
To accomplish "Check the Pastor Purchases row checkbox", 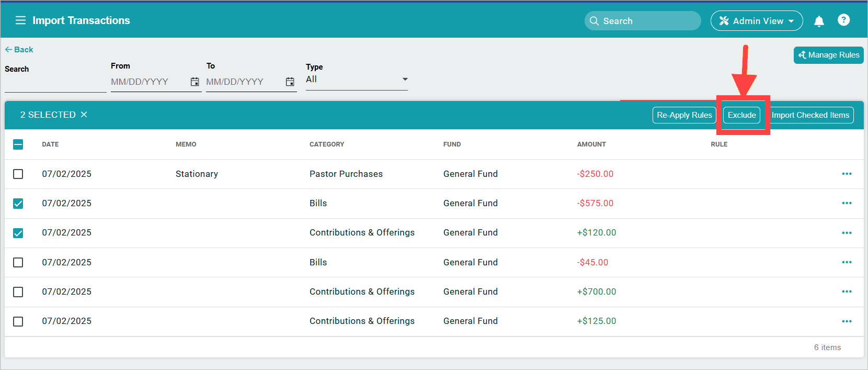I will tap(18, 174).
